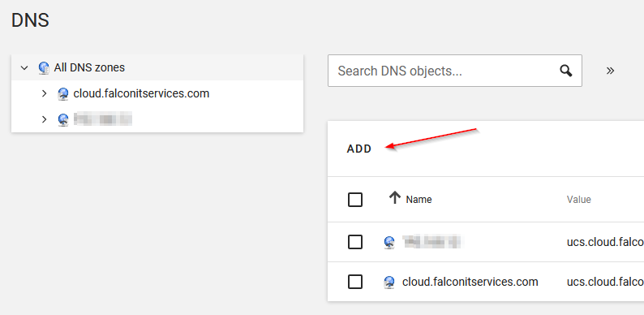Open cloud.falconitservices.com entry in the table
This screenshot has width=644, height=315.
[470, 282]
